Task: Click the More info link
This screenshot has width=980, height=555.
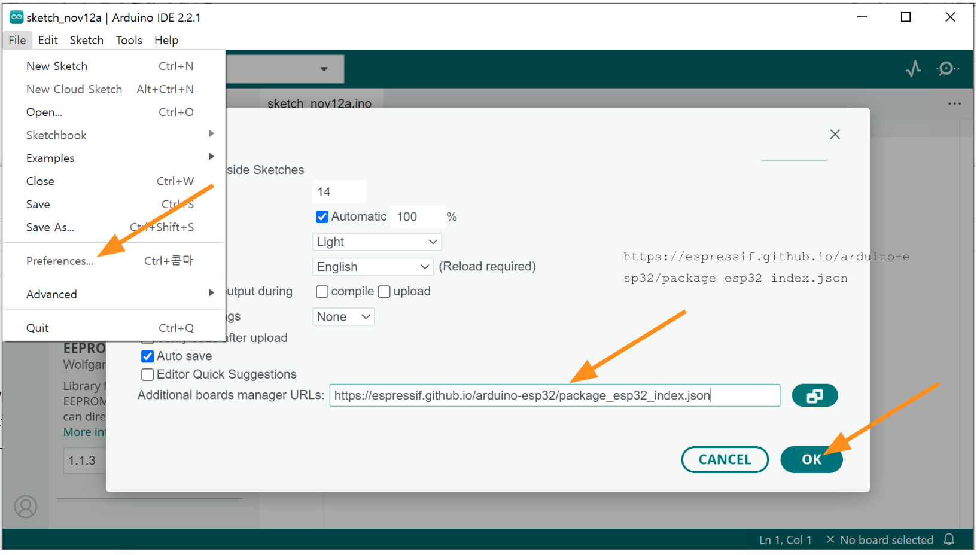Action: point(84,432)
